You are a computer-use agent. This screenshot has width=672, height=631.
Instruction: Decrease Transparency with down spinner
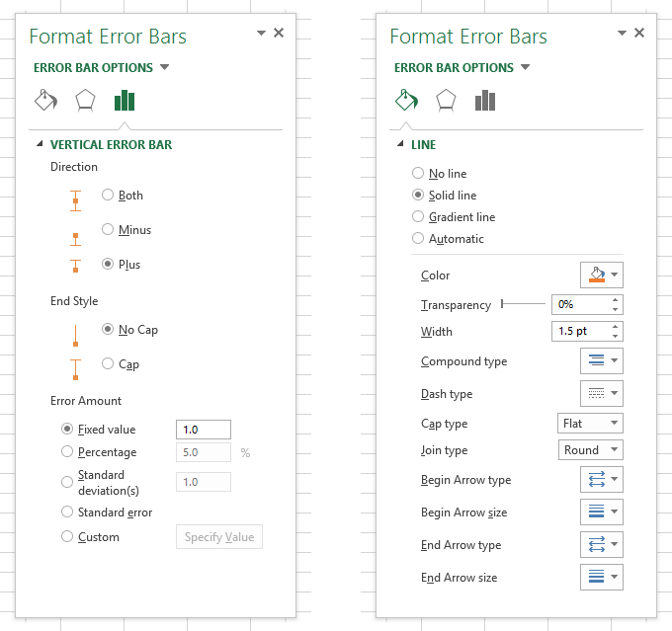[616, 309]
